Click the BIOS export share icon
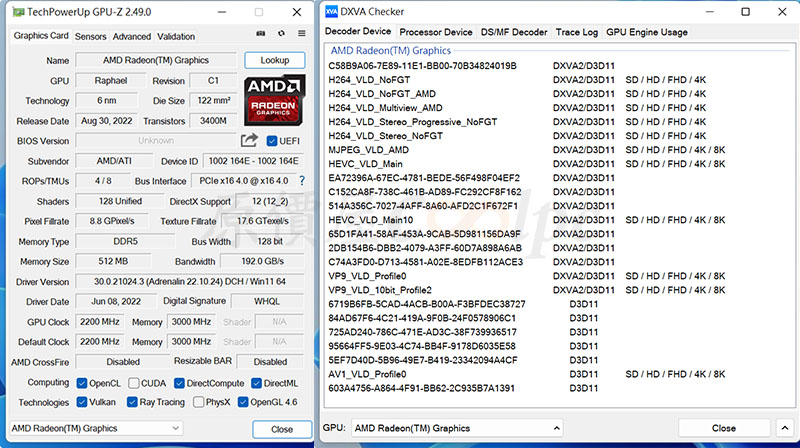 point(249,140)
